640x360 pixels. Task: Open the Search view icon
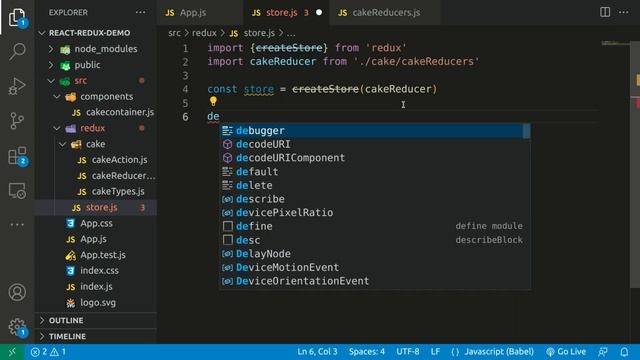pos(17,51)
